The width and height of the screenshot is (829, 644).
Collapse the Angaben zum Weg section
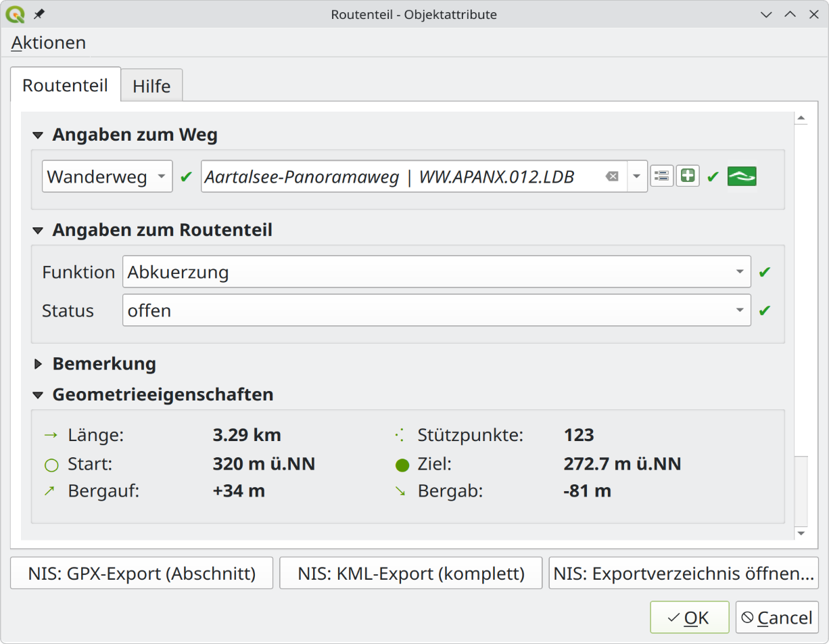[x=39, y=136]
